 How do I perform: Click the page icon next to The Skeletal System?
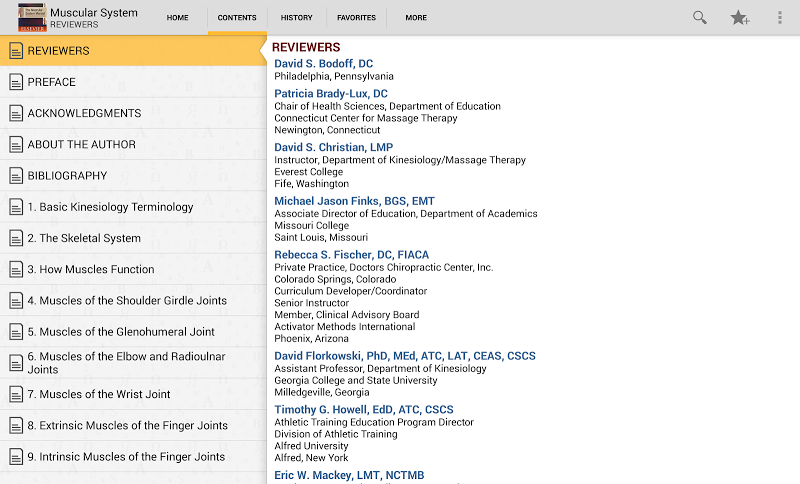click(x=16, y=238)
